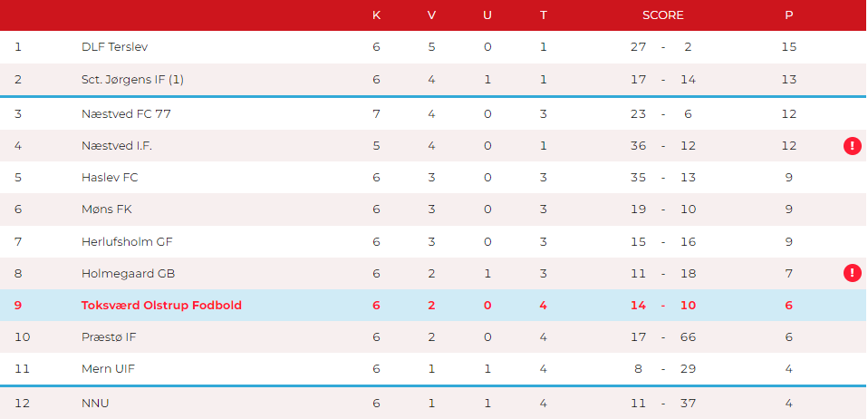Click the V wins column header
This screenshot has width=868, height=419.
click(x=432, y=15)
